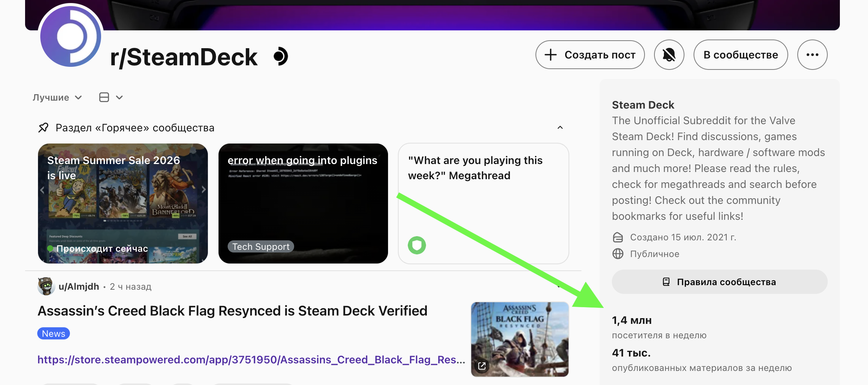
Task: Click the News flair tag
Action: pos(54,333)
